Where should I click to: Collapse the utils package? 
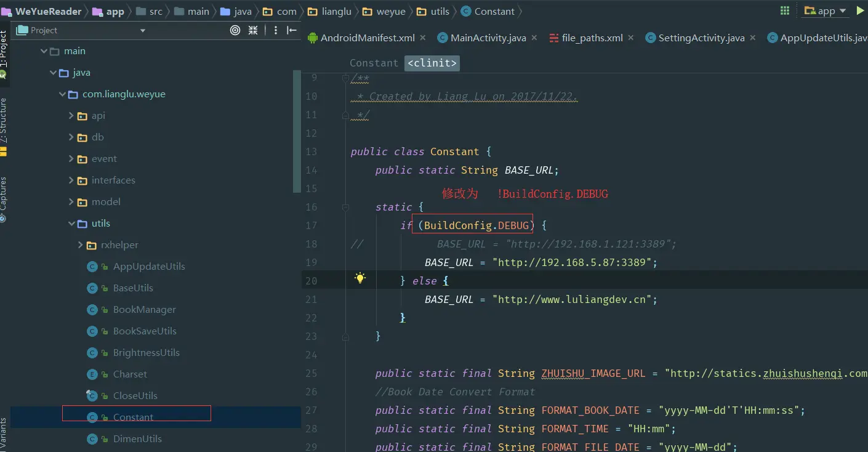click(71, 224)
